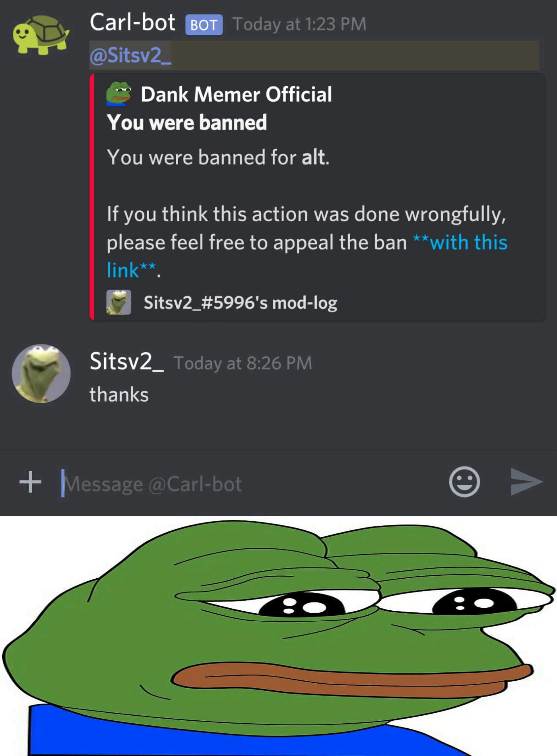Click the Sitsv2_ username above 'thanks'

(127, 361)
